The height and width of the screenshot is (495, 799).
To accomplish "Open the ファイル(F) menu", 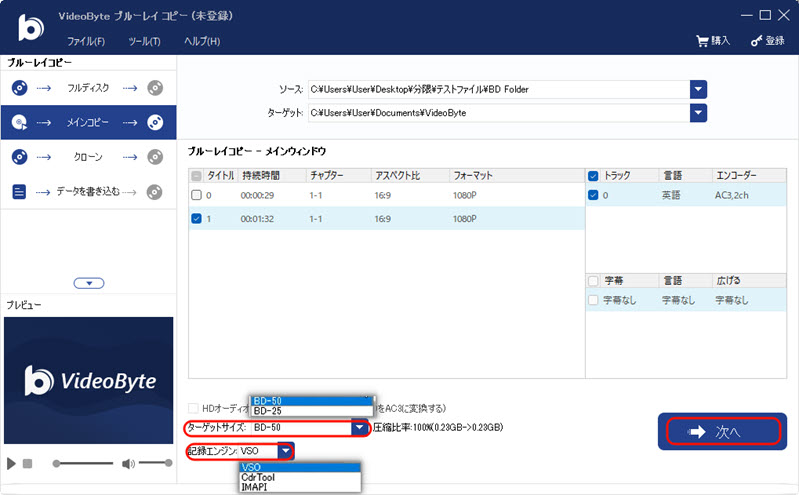I will click(x=86, y=41).
